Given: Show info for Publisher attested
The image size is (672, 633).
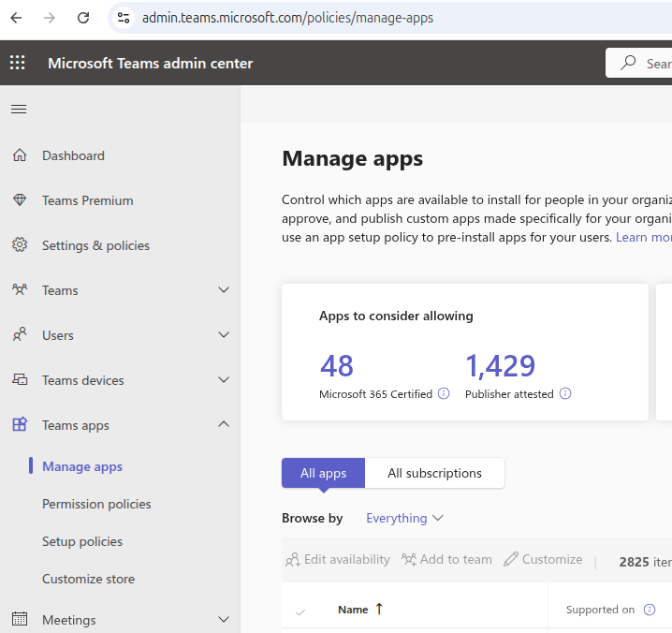Looking at the screenshot, I should [x=565, y=393].
